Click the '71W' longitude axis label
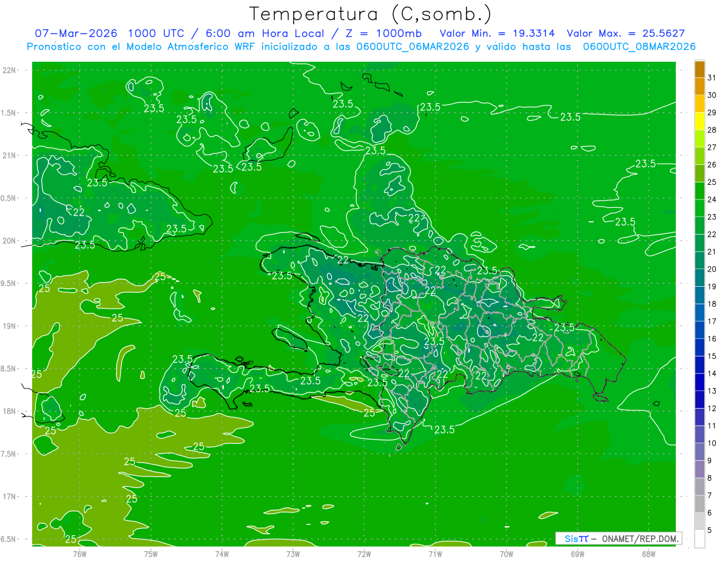 [435, 554]
